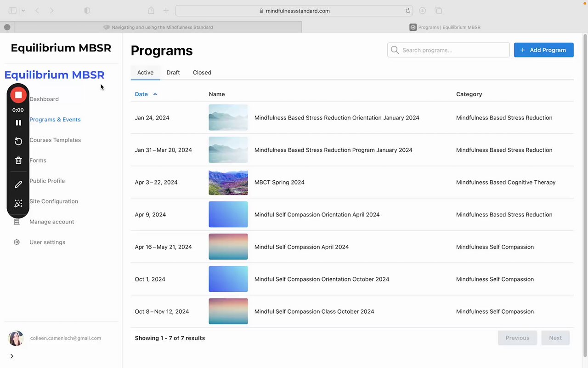This screenshot has width=588, height=368.
Task: Switch to the Closed tab
Action: click(202, 73)
